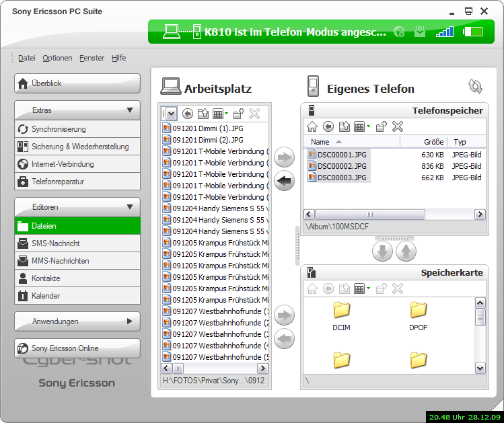This screenshot has height=423, width=504.
Task: Open Arbeitsplatz view mode dropdown
Action: pyautogui.click(x=220, y=114)
